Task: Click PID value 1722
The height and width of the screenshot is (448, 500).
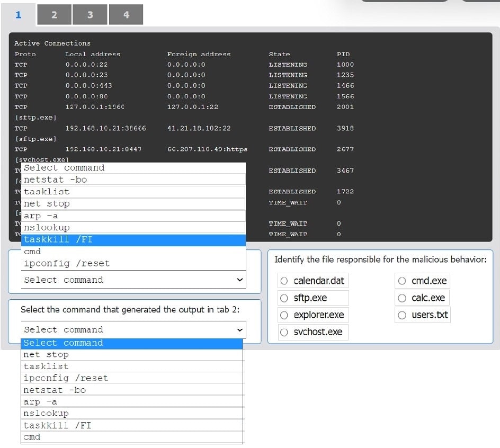Action: pyautogui.click(x=345, y=192)
